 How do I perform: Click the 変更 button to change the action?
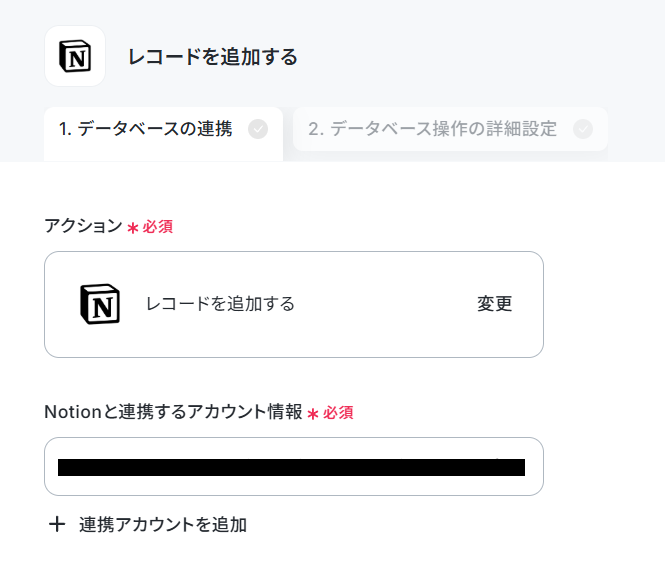[x=495, y=304]
